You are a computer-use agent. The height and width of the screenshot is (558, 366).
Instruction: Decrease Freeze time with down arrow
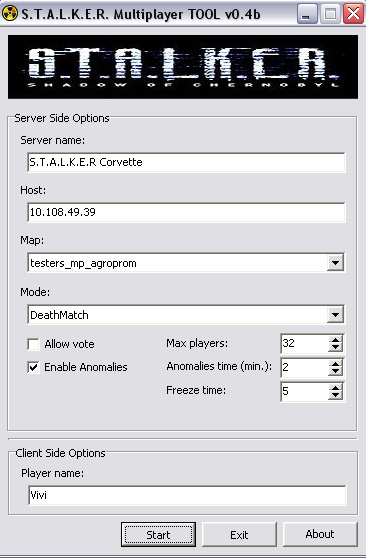tap(335, 396)
